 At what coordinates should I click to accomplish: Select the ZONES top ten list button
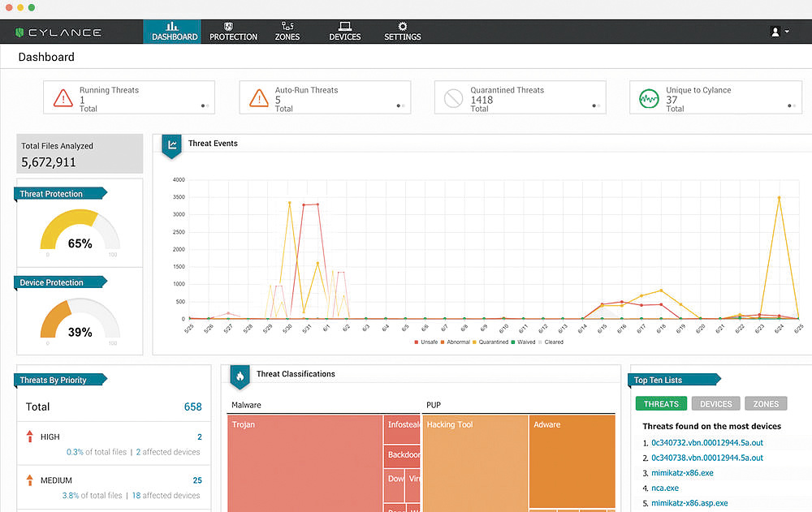[766, 403]
